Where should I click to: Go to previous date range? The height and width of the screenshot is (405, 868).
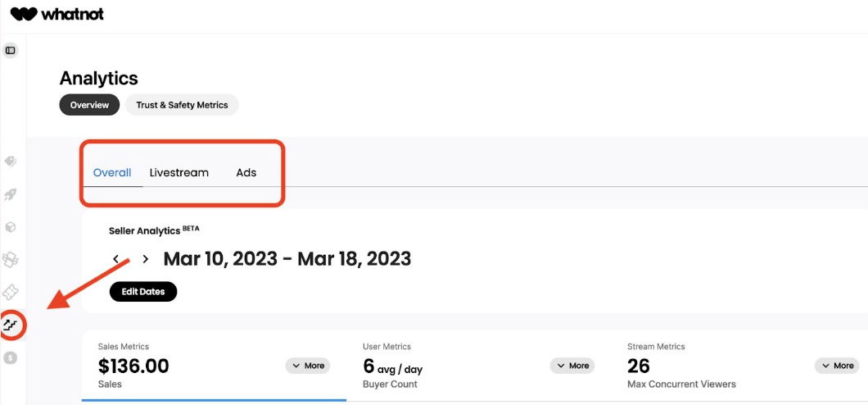coord(116,259)
